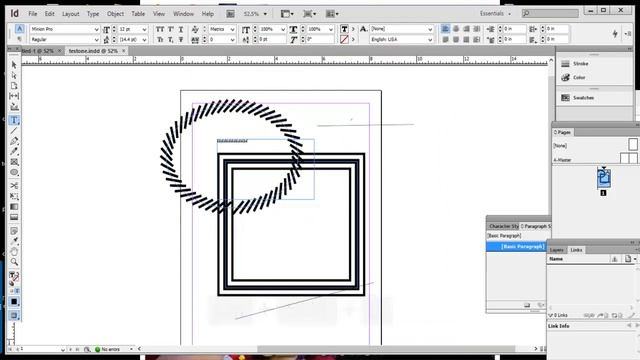
Task: Open the Object menu
Action: [x=115, y=14]
